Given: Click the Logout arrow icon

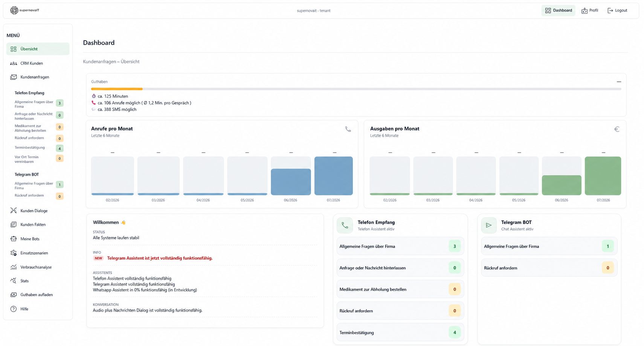Looking at the screenshot, I should click(x=610, y=11).
